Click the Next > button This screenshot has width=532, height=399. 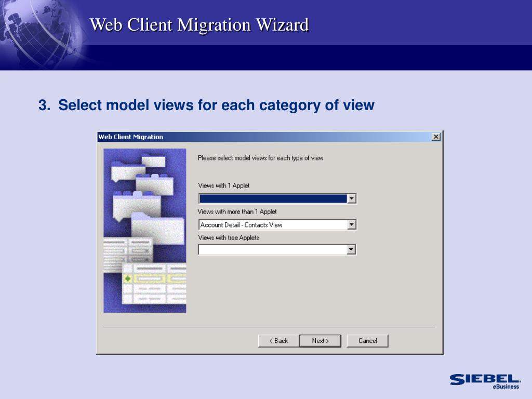[320, 341]
